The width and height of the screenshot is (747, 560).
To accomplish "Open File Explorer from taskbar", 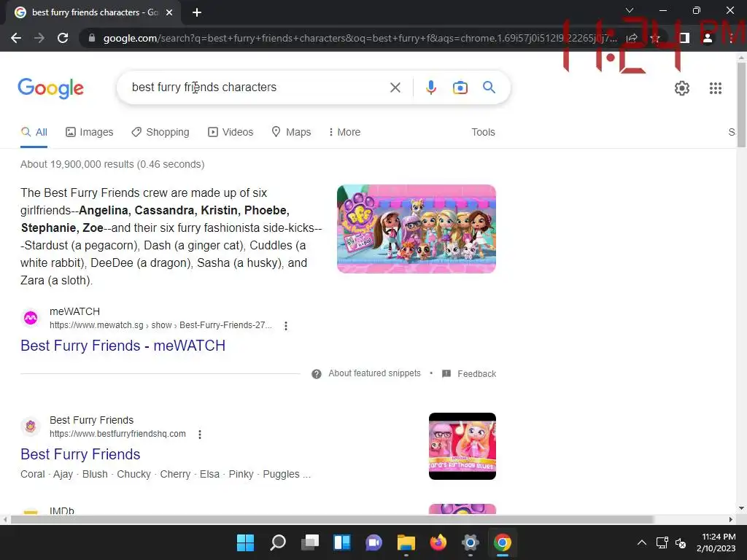I will (x=406, y=542).
